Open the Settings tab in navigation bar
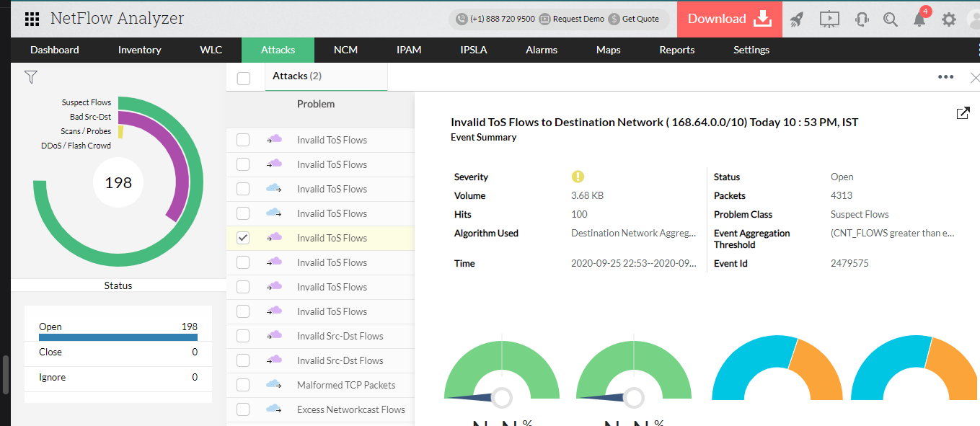The width and height of the screenshot is (980, 426). 751,50
